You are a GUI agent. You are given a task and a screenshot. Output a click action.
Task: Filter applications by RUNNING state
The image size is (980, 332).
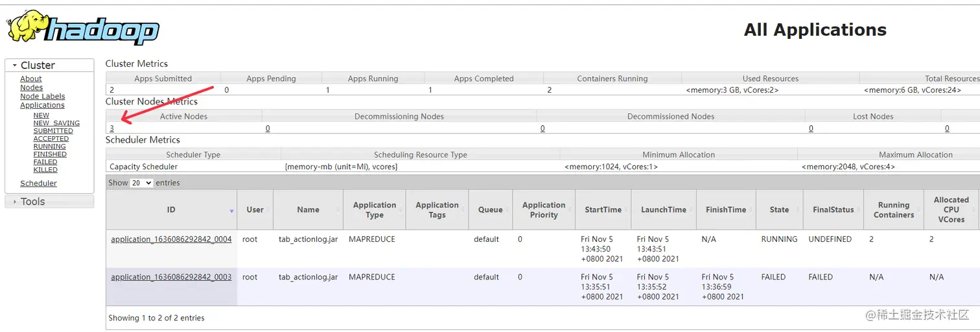point(50,147)
